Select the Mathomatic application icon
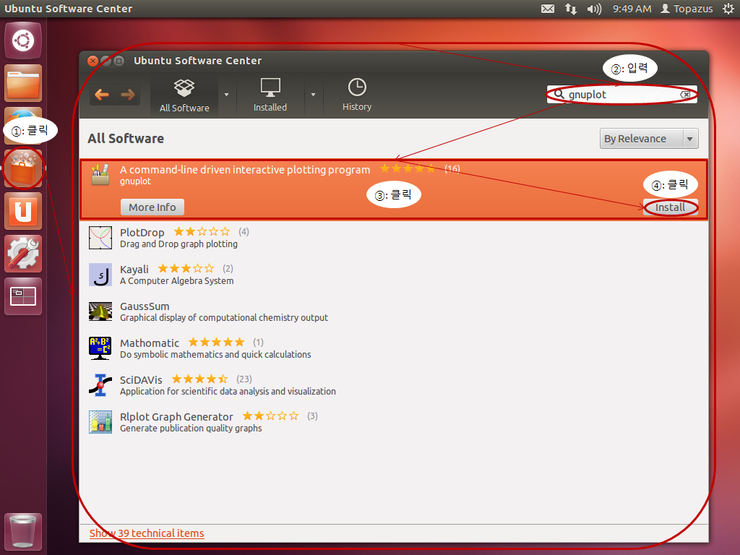Viewport: 740px width, 555px height. click(101, 348)
